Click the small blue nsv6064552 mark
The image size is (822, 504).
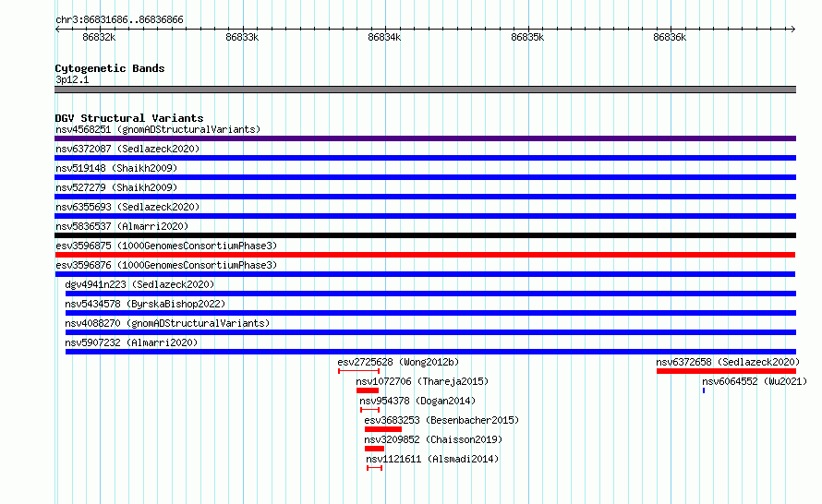pos(704,390)
